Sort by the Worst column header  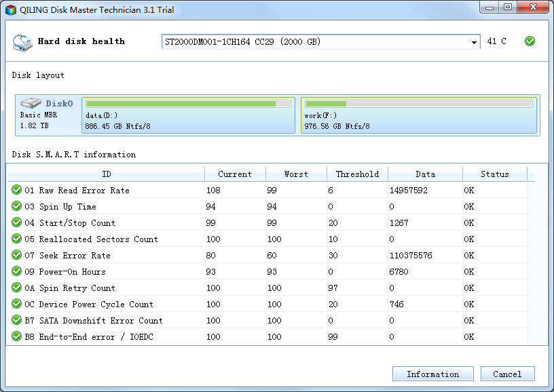pos(296,174)
